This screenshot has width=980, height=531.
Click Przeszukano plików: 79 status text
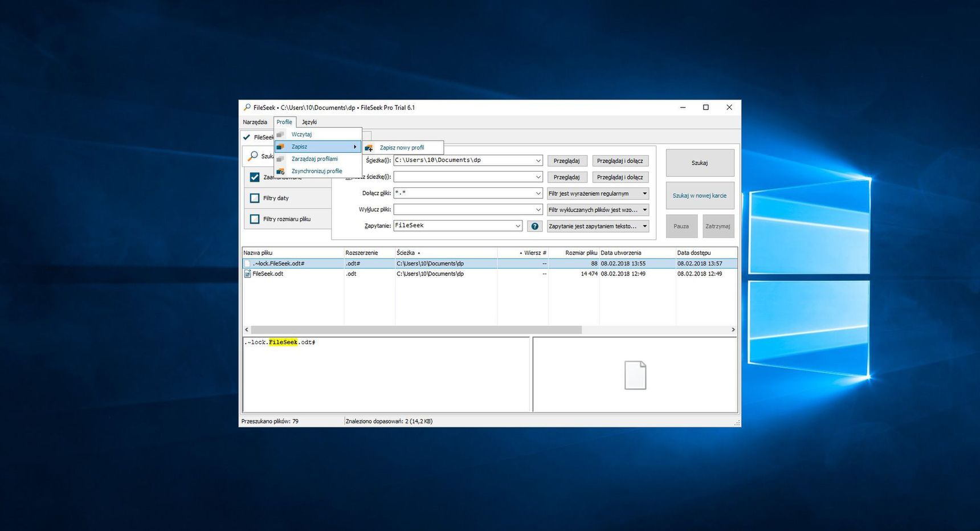tap(270, 422)
